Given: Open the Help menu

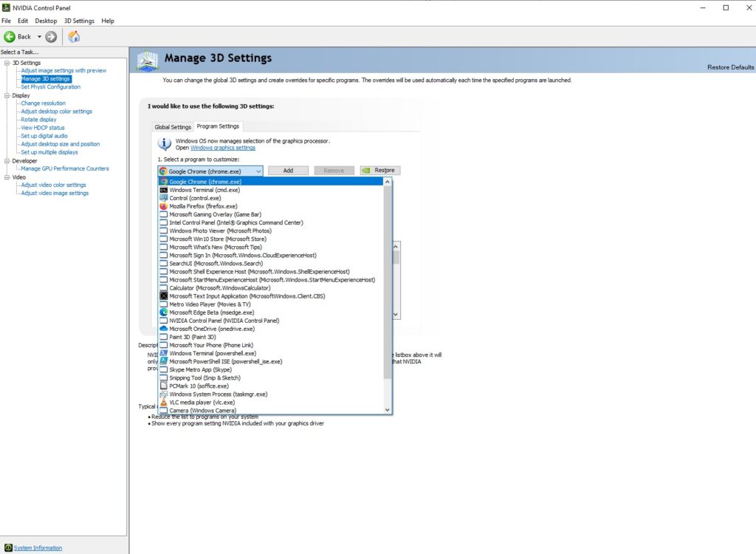Looking at the screenshot, I should 108,21.
